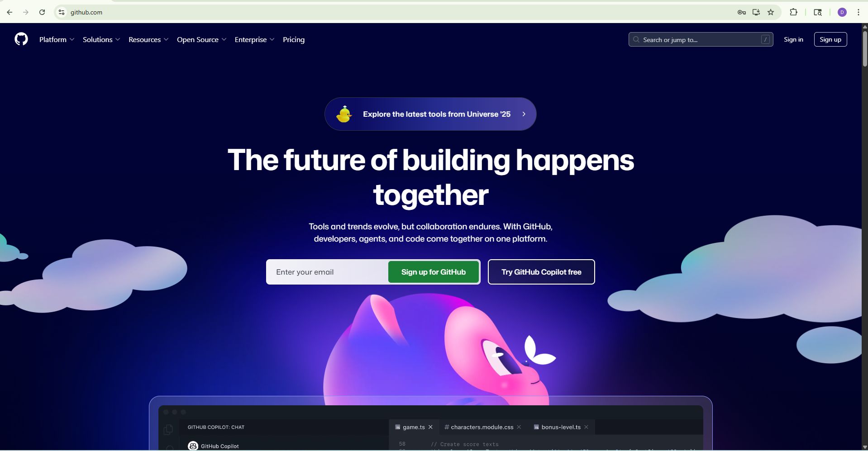The width and height of the screenshot is (868, 451).
Task: Click the GitHub Octocat logo
Action: tap(21, 39)
